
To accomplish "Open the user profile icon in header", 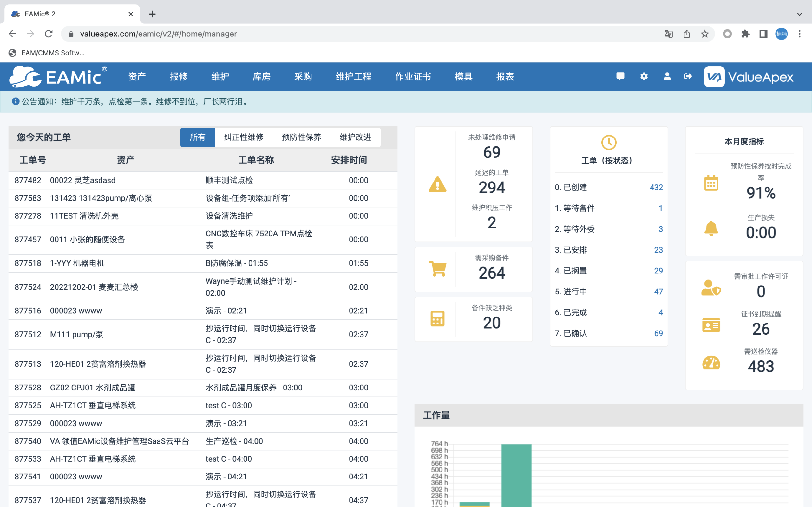I will (x=667, y=76).
